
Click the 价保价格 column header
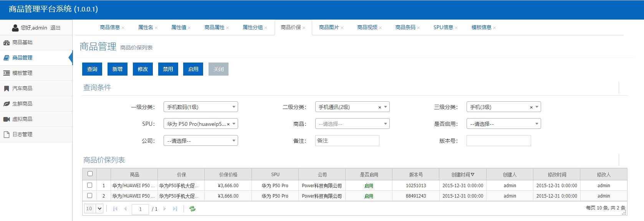(x=228, y=175)
